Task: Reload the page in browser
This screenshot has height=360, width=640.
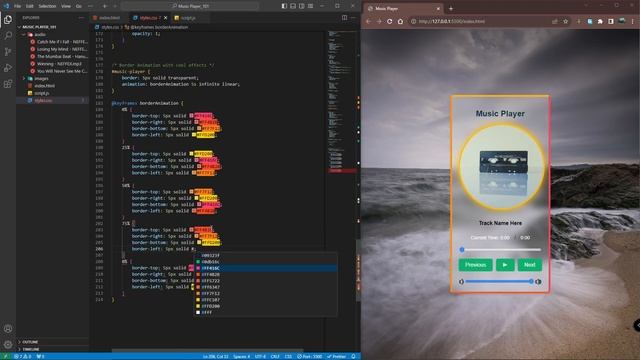Action: [389, 21]
